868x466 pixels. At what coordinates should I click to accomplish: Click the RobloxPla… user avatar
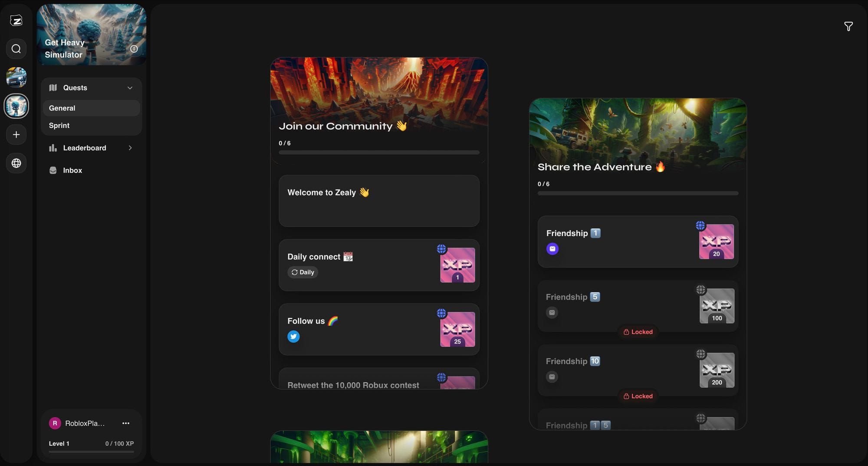click(55, 423)
